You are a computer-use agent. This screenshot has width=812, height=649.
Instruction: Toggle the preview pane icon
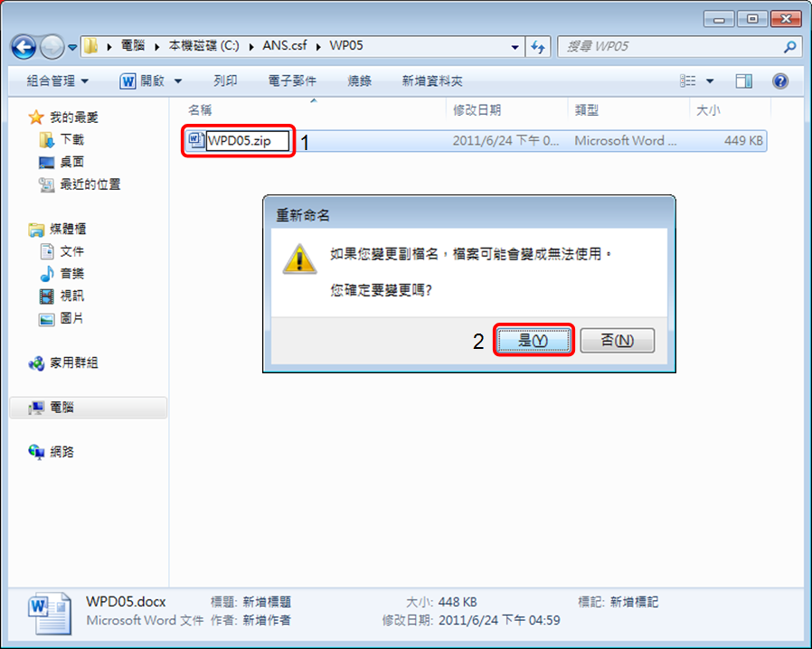tap(743, 80)
